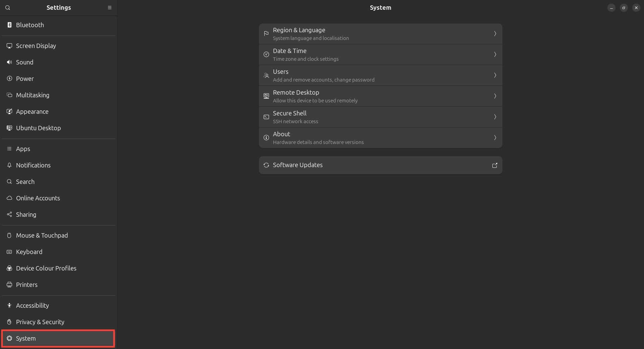Open Secure Shell SSH settings
Screen dimensions: 644x349
point(380,117)
